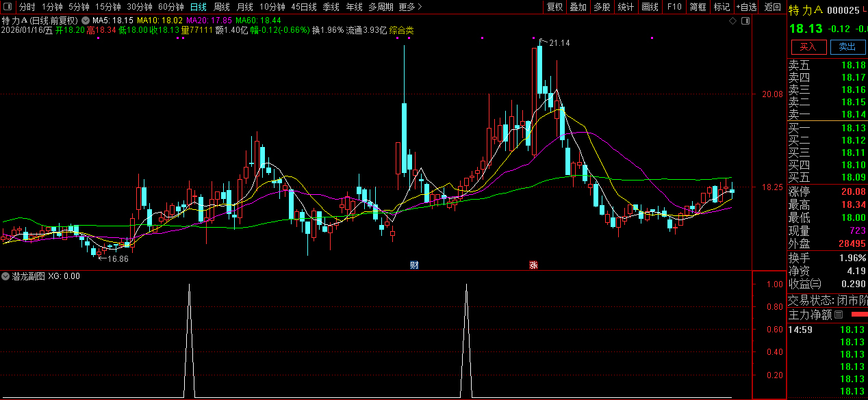868x400 pixels.
Task: Click the diamond icon above the chart
Action: (x=732, y=21)
